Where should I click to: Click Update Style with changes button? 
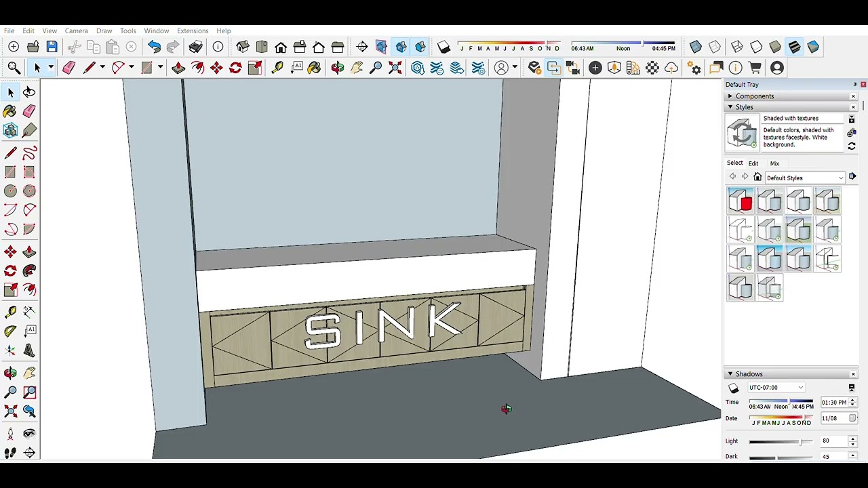(x=852, y=146)
